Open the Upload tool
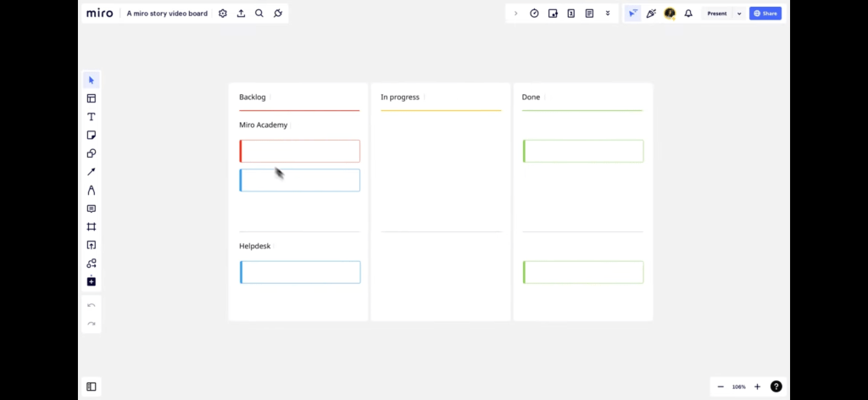This screenshot has width=868, height=400. tap(92, 245)
